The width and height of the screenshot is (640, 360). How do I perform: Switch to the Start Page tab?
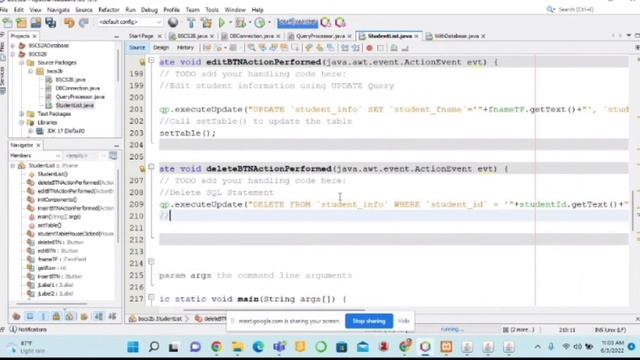pos(141,36)
